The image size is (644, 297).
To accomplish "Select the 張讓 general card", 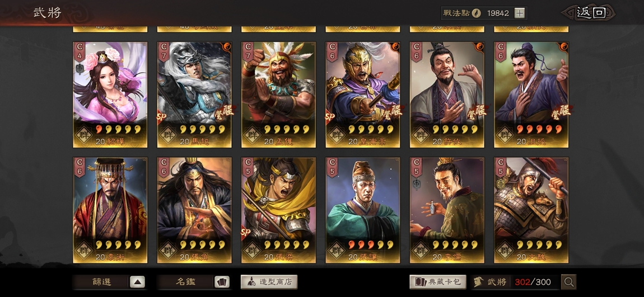I will pos(363,210).
